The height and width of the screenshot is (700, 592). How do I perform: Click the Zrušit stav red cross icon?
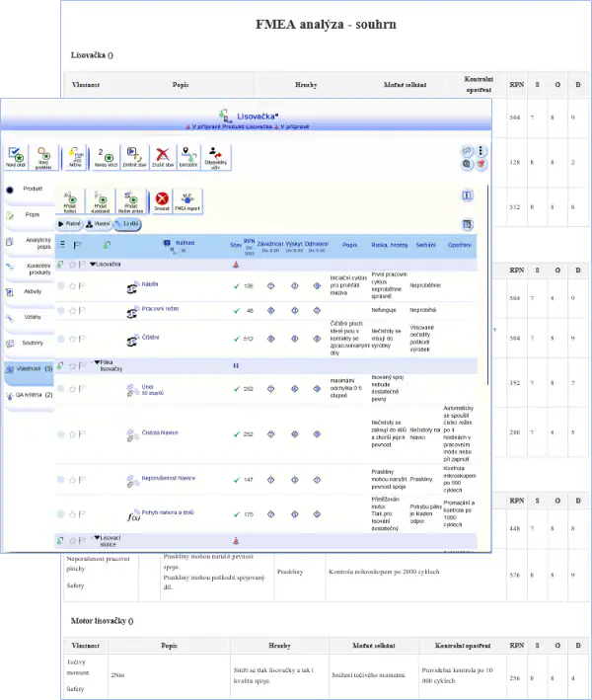(161, 156)
